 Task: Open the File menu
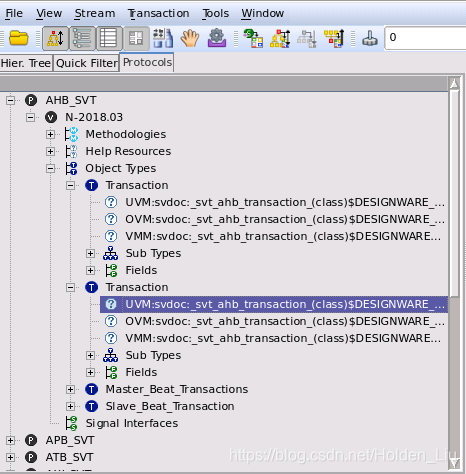pos(14,13)
